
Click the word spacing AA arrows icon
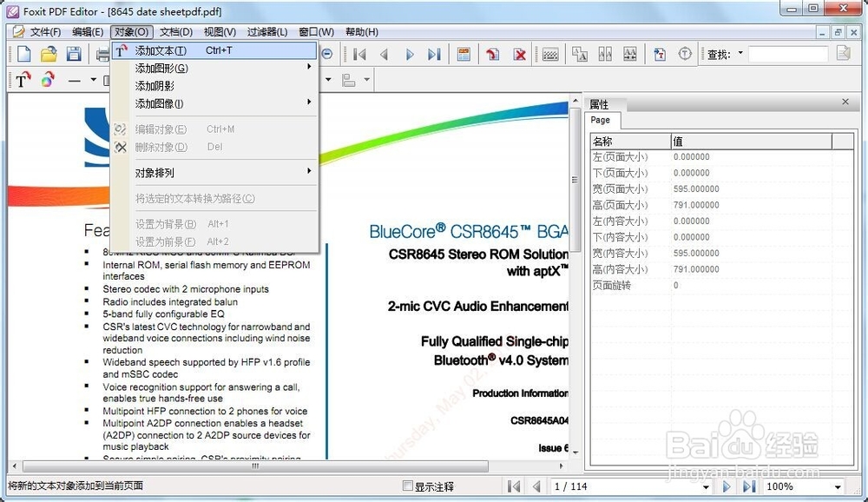(630, 54)
